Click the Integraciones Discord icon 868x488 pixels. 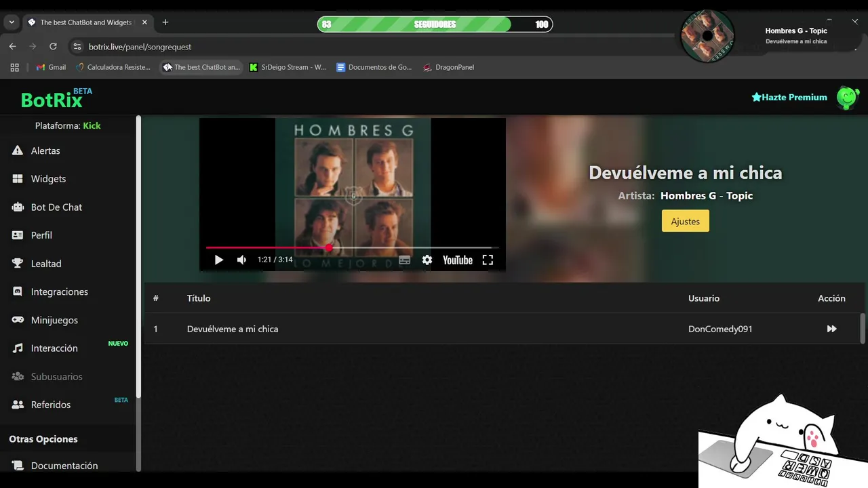click(x=18, y=291)
